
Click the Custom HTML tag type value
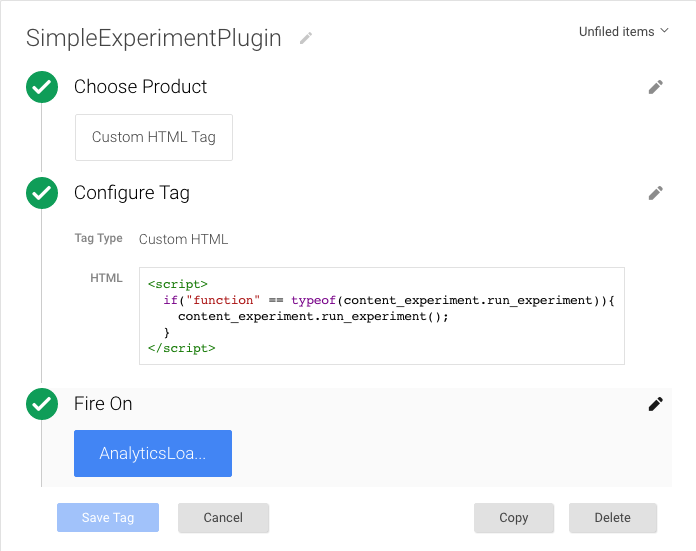point(183,239)
